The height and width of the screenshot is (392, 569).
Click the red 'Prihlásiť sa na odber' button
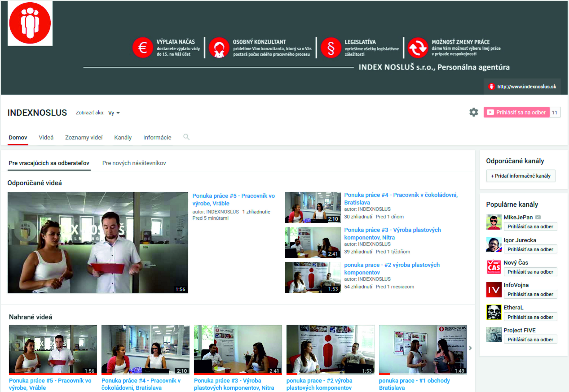tap(516, 112)
